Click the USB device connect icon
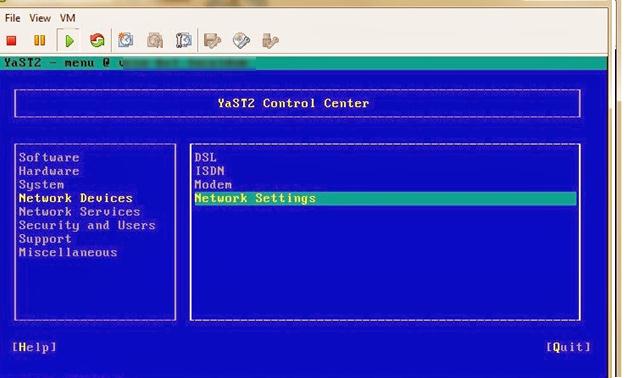 click(x=270, y=40)
